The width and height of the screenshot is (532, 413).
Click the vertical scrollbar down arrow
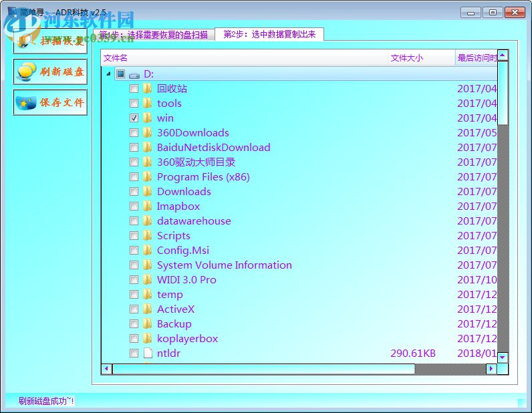pos(503,358)
